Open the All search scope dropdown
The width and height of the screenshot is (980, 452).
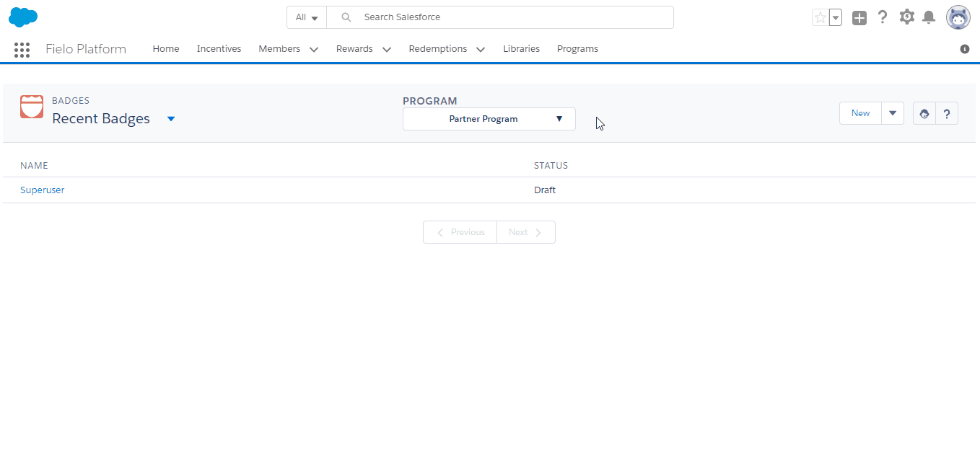point(307,17)
